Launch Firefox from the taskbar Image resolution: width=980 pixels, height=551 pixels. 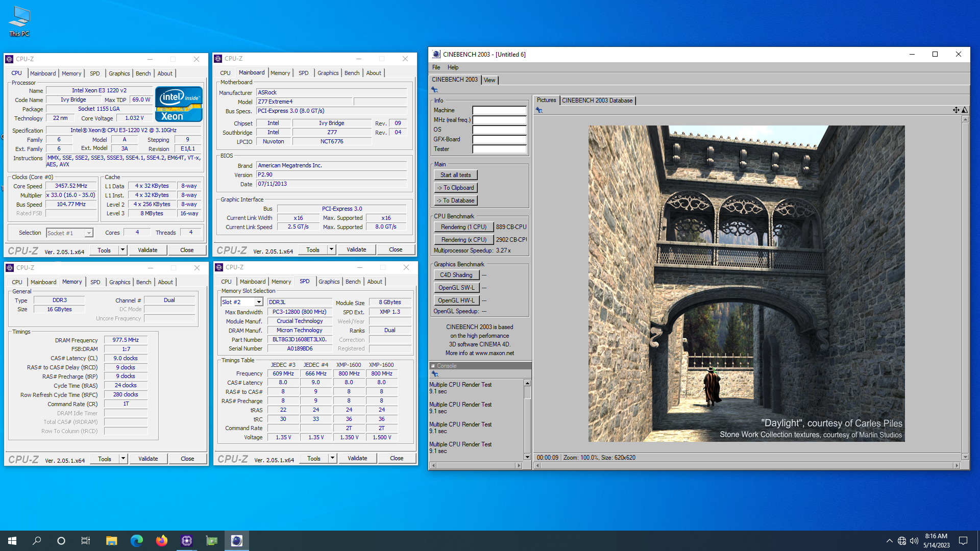tap(161, 541)
